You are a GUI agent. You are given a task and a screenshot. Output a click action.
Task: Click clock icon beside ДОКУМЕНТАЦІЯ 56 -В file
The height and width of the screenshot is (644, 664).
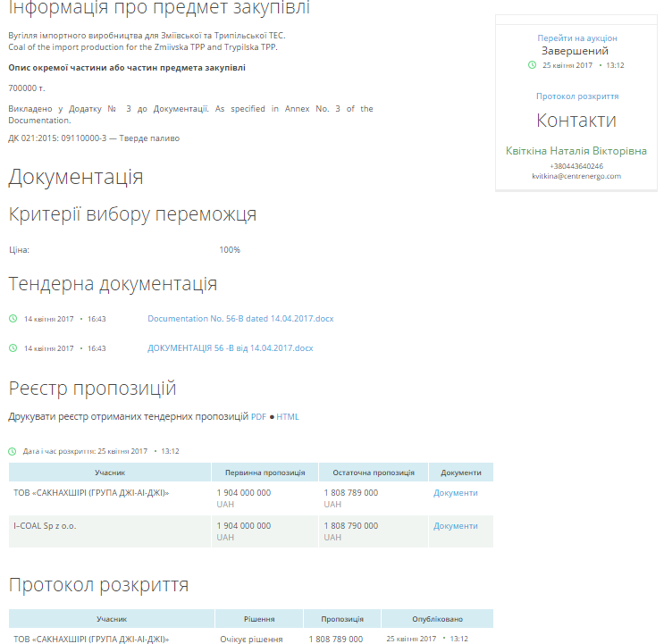[x=13, y=348]
